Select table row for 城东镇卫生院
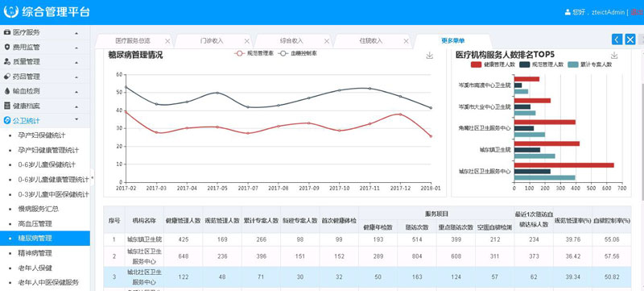The height and width of the screenshot is (291, 644). (x=367, y=239)
